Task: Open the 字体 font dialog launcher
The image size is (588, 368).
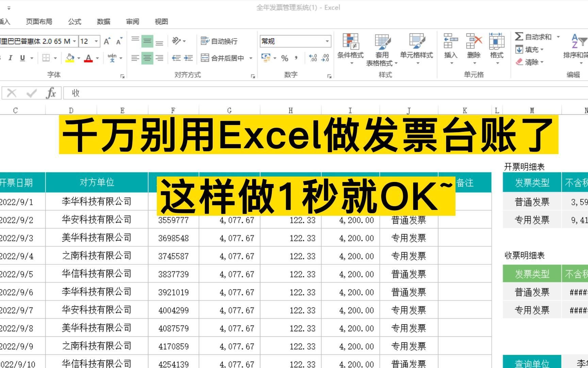Action: pos(122,76)
